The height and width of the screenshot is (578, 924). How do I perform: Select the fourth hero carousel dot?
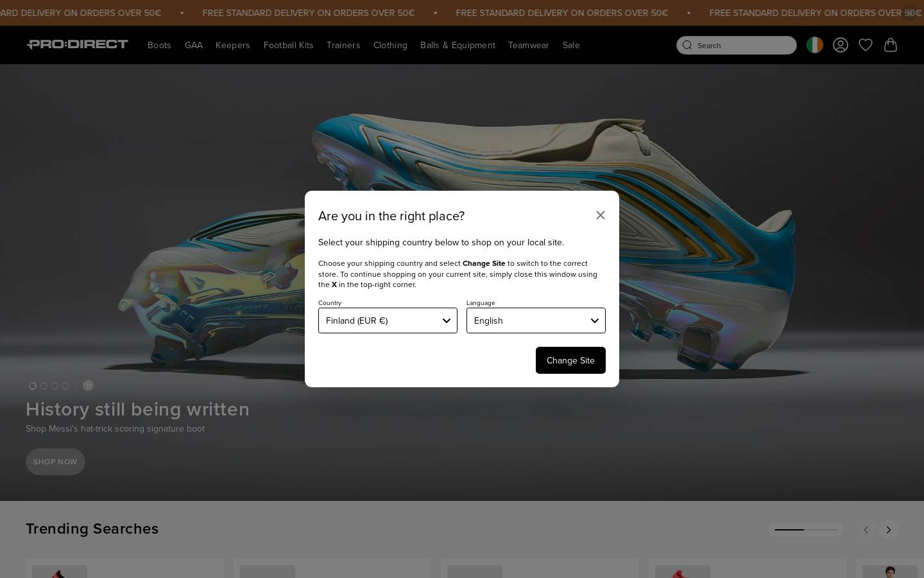pos(65,386)
